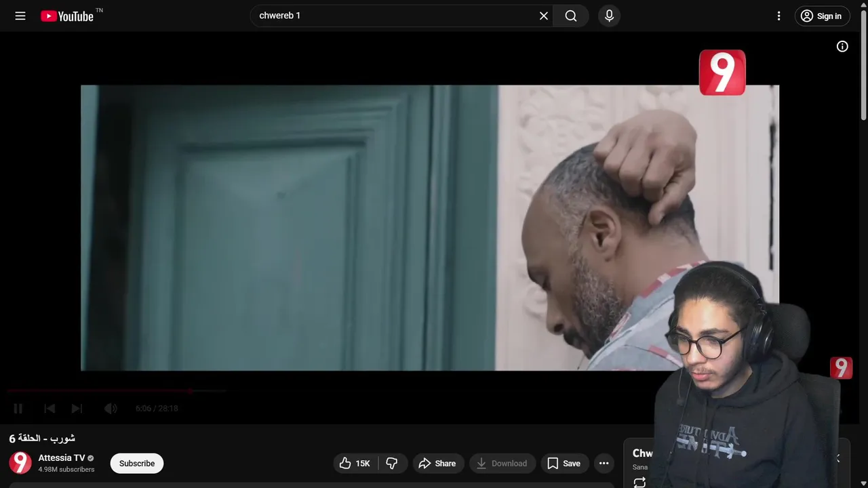Click the elapsed time 6:06 / 28:18
This screenshot has height=488, width=868.
point(157,408)
